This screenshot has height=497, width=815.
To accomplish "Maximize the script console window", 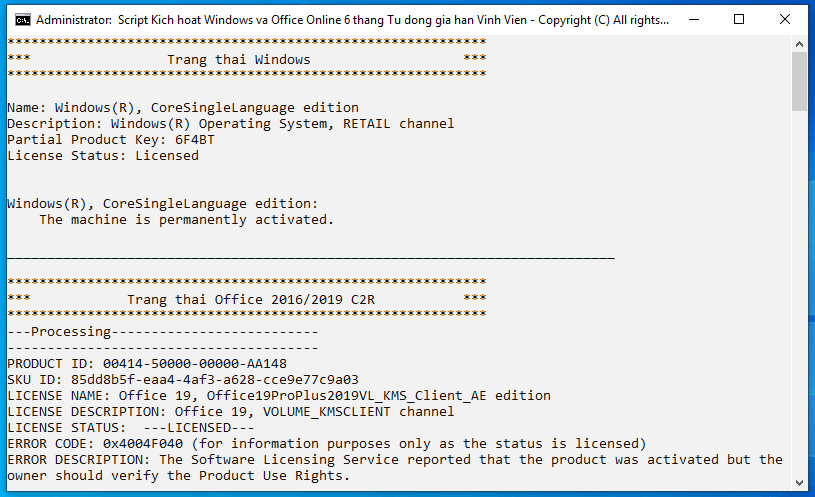I will pos(738,19).
